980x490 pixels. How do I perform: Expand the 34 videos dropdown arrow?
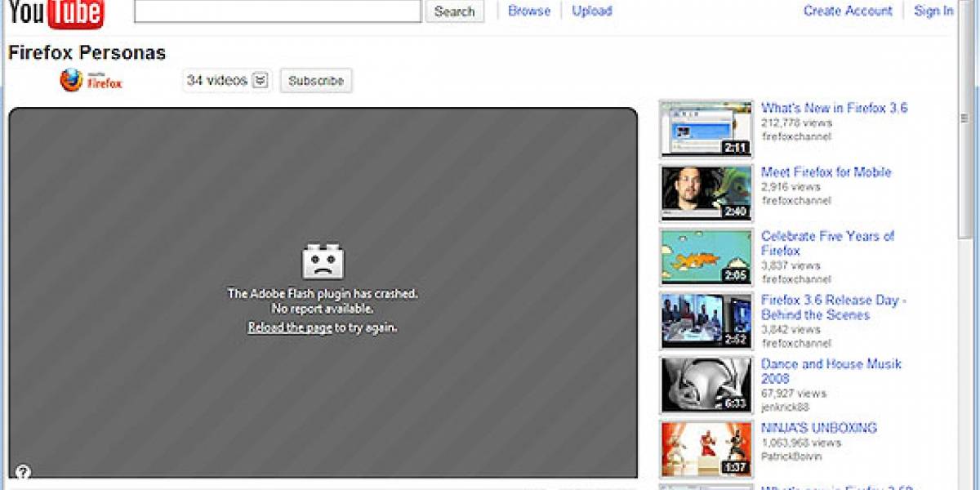[x=261, y=80]
